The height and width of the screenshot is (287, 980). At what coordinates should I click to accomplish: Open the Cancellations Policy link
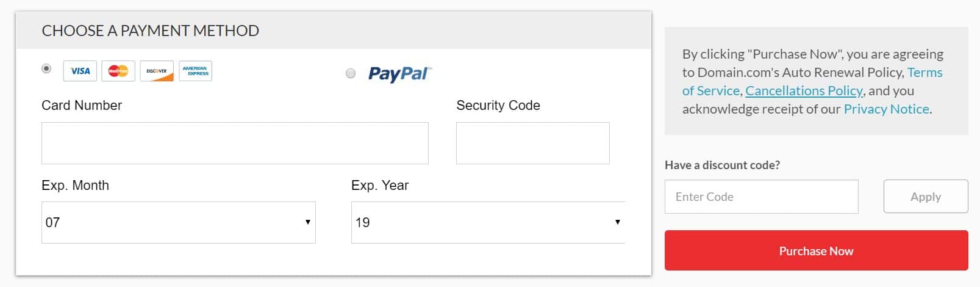click(x=804, y=90)
